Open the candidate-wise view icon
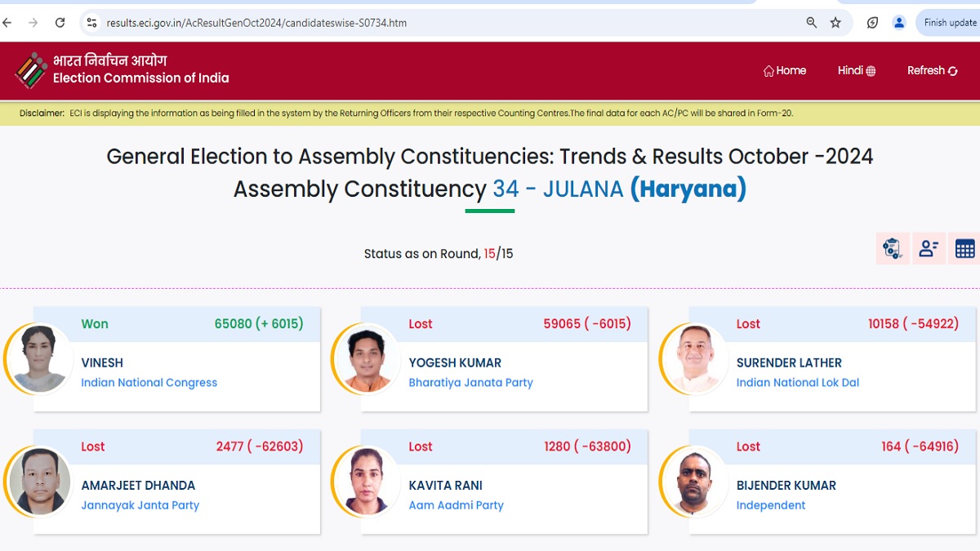The image size is (980, 551). [929, 249]
